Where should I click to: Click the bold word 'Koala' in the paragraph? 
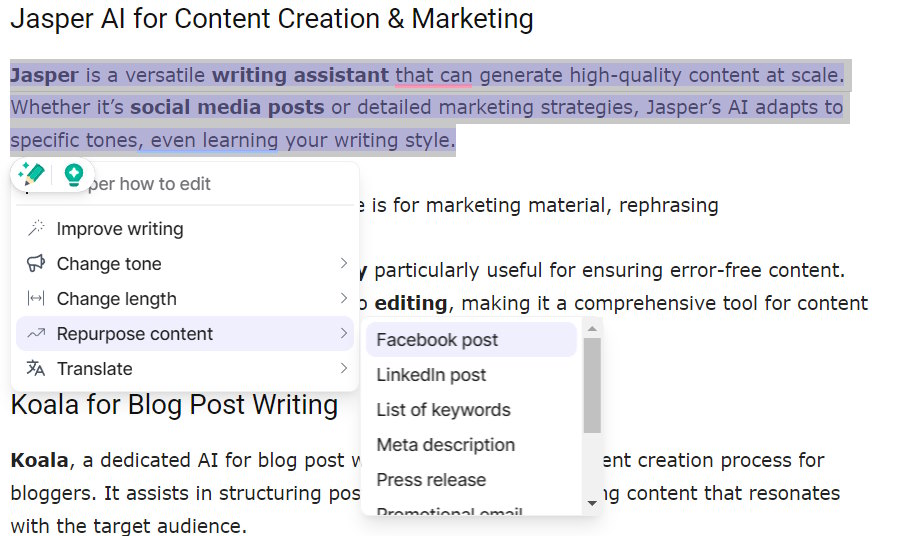40,460
